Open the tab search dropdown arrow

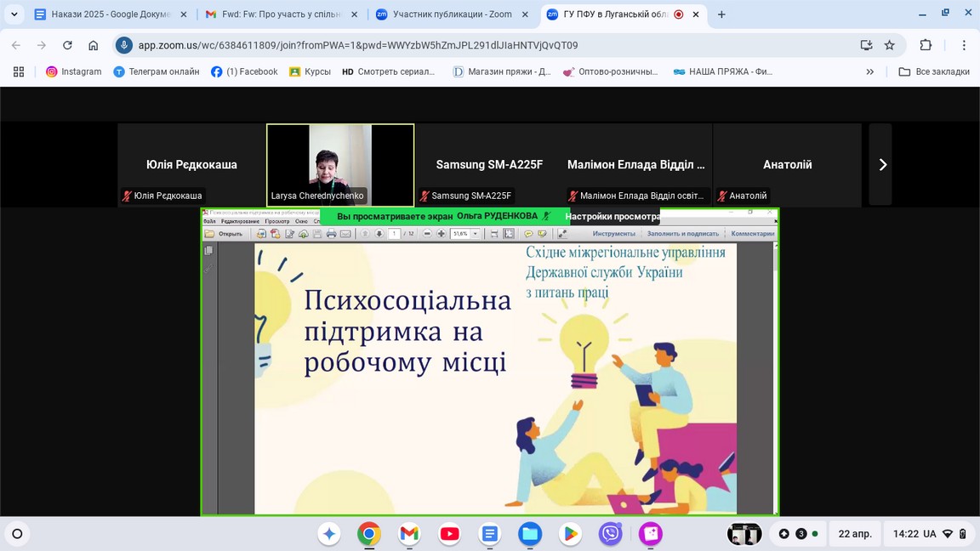[x=14, y=14]
